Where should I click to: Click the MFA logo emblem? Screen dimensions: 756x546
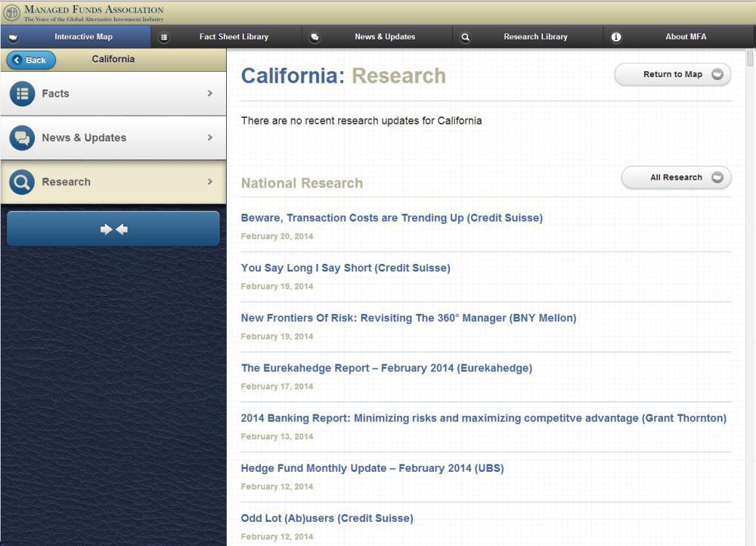11,13
